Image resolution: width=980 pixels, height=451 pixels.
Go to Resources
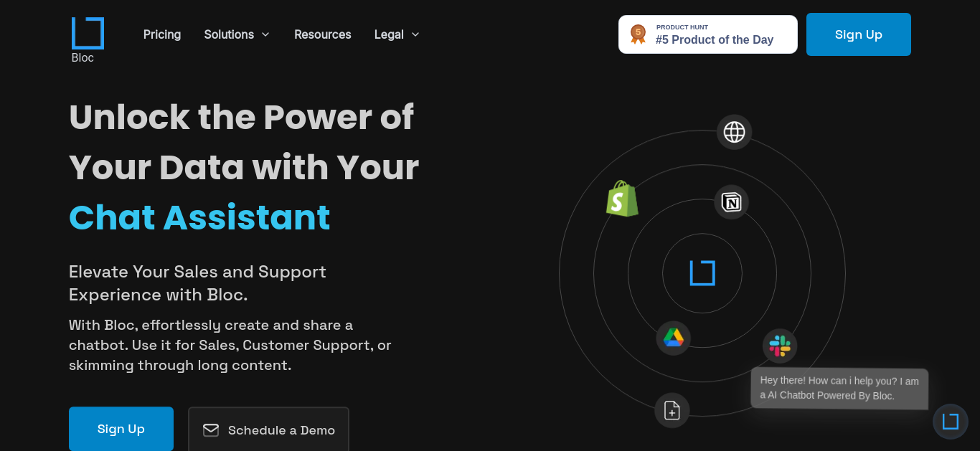(323, 34)
